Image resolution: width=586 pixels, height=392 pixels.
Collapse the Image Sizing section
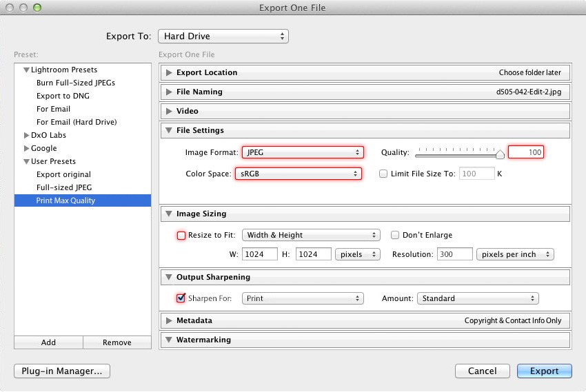[x=169, y=214]
